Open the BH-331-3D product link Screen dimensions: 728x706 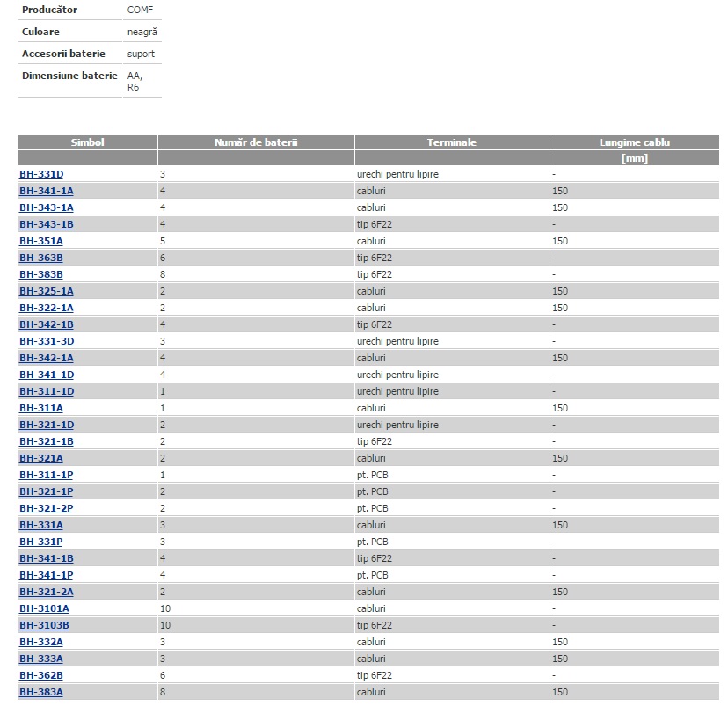[47, 341]
